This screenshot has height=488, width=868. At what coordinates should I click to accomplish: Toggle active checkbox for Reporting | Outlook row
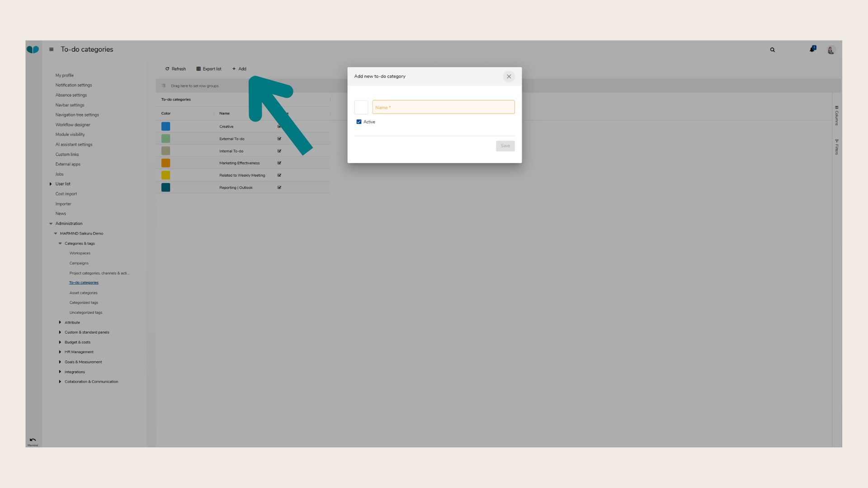tap(279, 188)
